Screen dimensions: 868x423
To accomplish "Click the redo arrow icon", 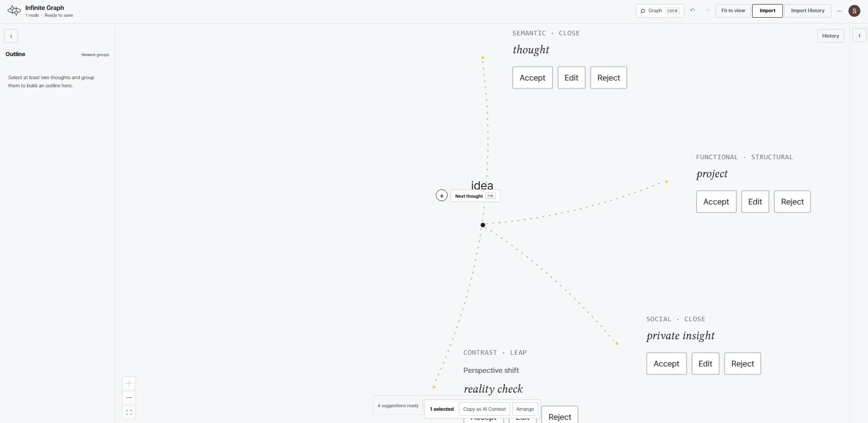I will pos(707,10).
